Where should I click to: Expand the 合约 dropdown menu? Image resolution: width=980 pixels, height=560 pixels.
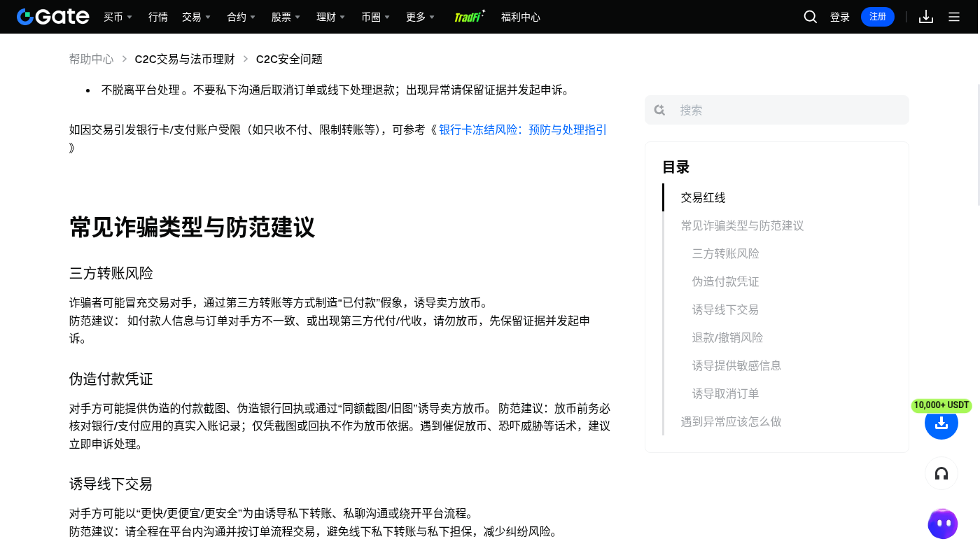[x=241, y=17]
